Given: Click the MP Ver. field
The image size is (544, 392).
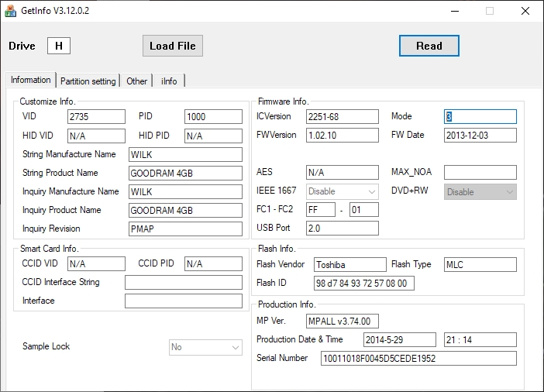Looking at the screenshot, I should (x=342, y=322).
